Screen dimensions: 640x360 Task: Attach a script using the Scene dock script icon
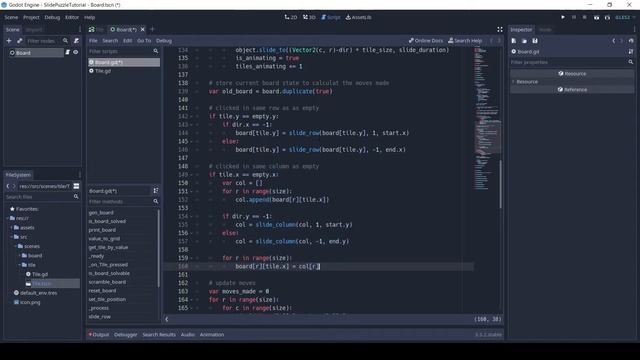(x=76, y=41)
